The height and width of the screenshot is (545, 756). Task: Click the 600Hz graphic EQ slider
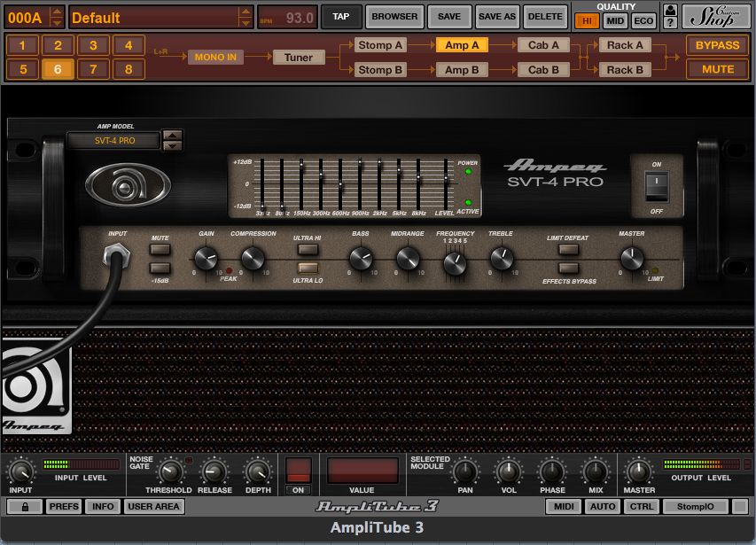340,183
